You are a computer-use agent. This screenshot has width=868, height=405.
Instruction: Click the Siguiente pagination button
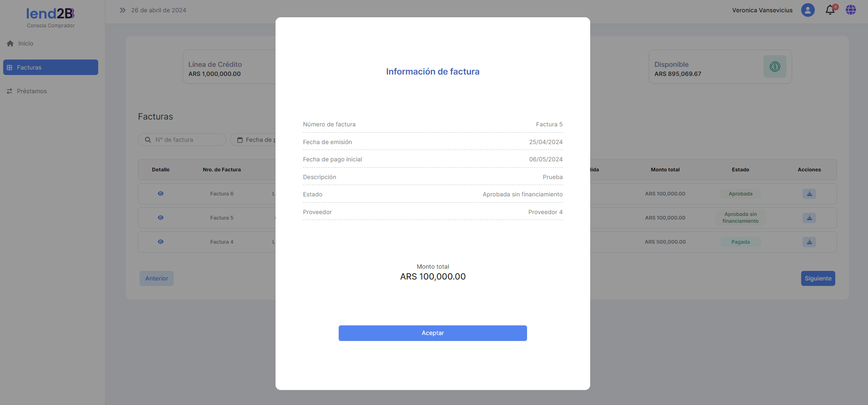tap(818, 279)
